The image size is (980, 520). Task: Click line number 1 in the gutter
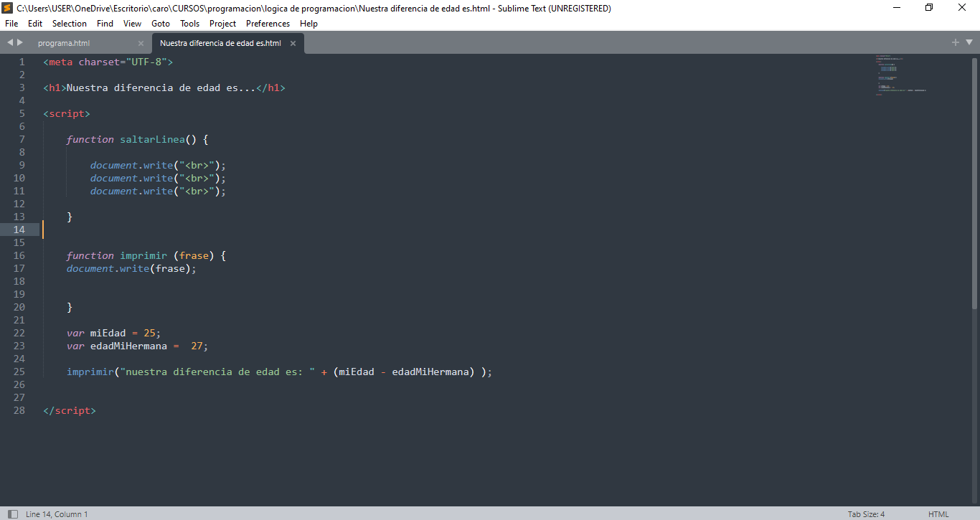tap(22, 62)
